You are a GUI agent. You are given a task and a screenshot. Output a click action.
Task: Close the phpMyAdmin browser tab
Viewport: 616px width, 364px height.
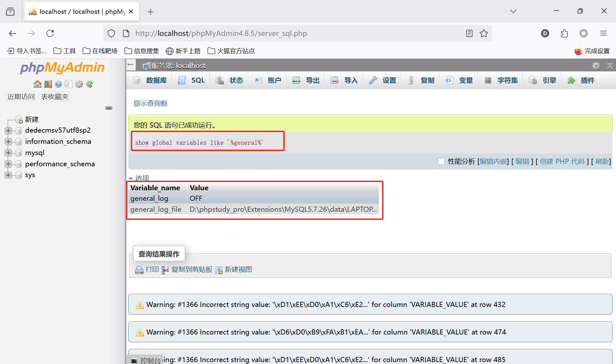pyautogui.click(x=131, y=12)
